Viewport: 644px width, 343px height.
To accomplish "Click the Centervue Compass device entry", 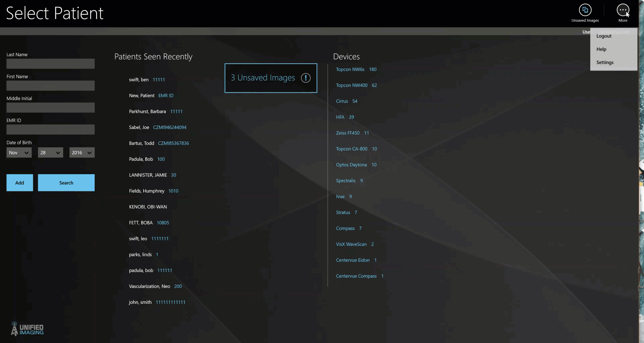I will (356, 276).
